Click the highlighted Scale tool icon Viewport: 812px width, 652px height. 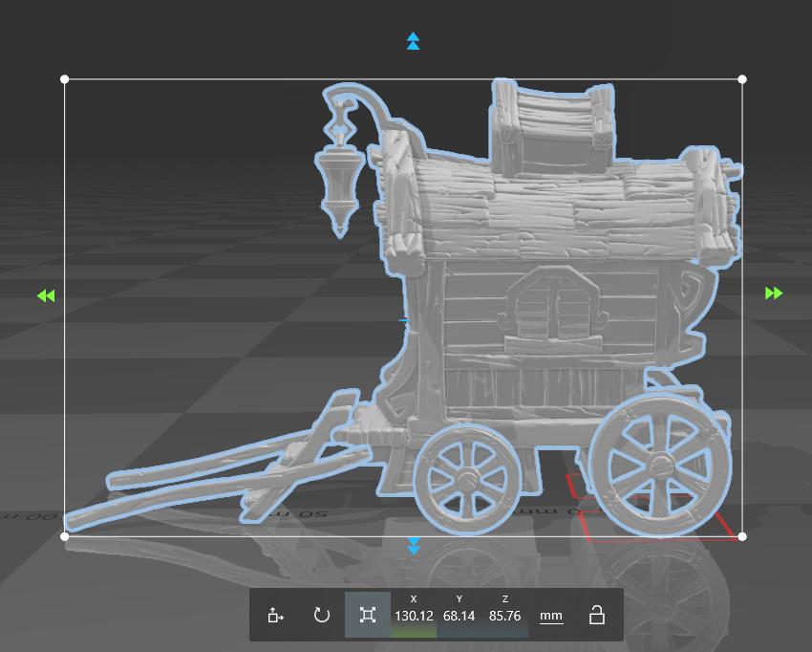click(x=368, y=615)
